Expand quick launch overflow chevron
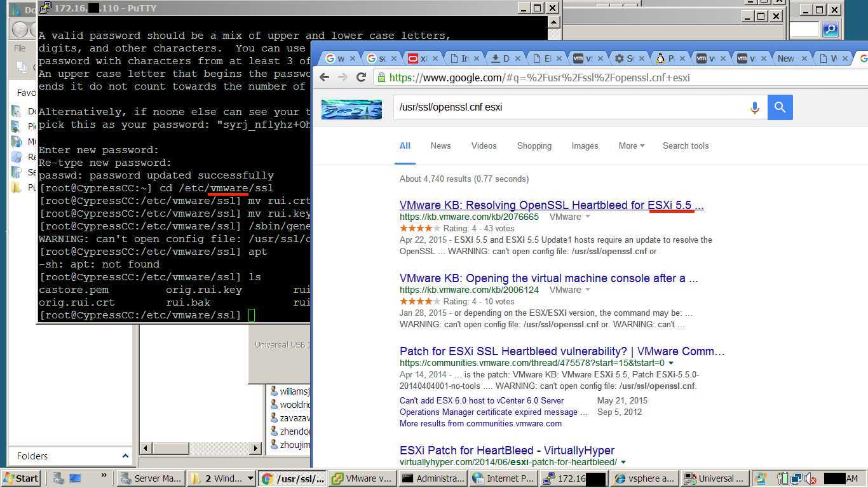 [104, 476]
